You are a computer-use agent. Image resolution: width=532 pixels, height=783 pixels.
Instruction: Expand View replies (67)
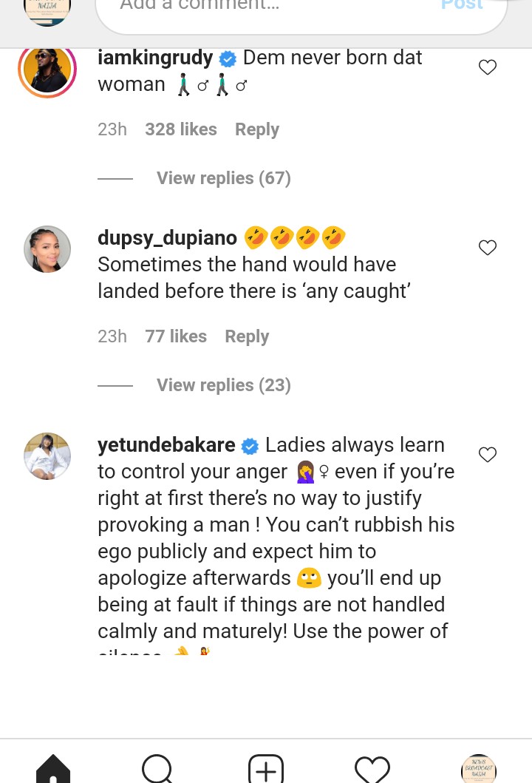[223, 178]
